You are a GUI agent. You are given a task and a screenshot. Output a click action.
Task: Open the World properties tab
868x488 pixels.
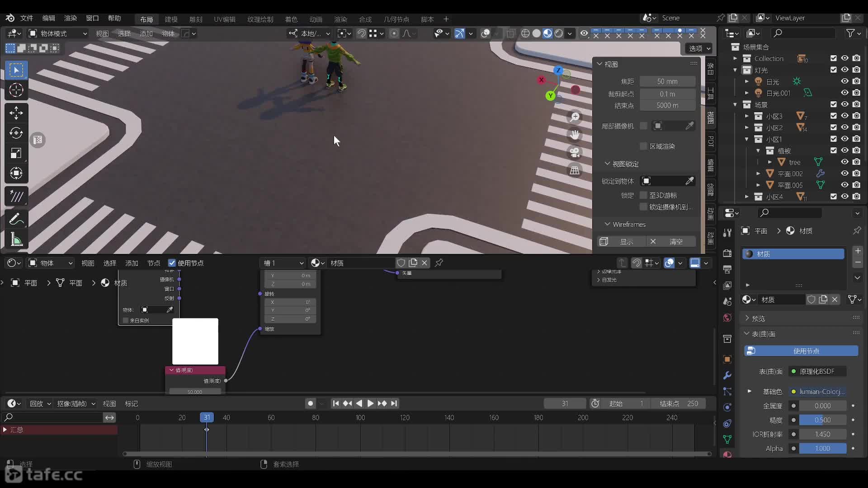tap(727, 318)
